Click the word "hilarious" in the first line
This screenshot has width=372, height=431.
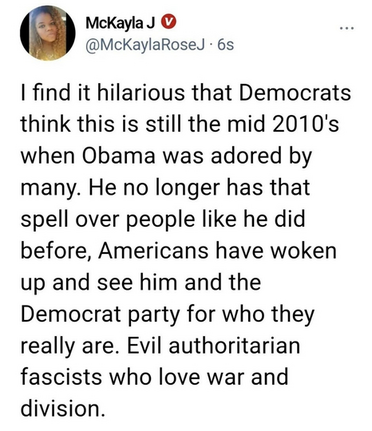140,92
